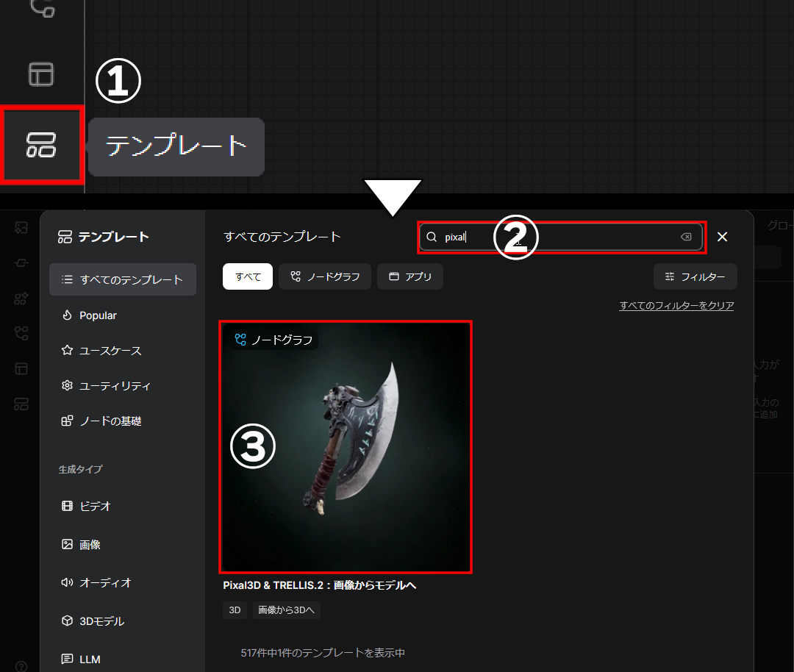Viewport: 794px width, 672px height.
Task: Click the dimmed sparkle blocks icon in left sidebar
Action: (21, 299)
